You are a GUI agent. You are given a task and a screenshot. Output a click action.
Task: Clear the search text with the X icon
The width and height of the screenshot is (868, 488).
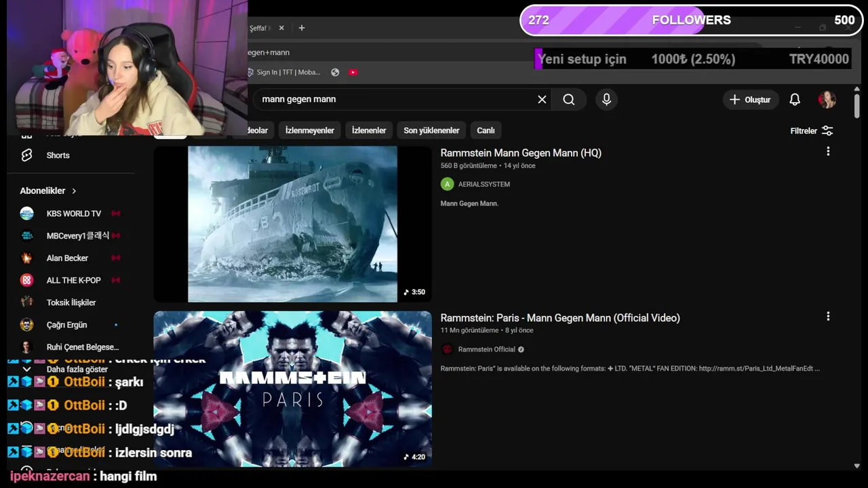(x=542, y=100)
